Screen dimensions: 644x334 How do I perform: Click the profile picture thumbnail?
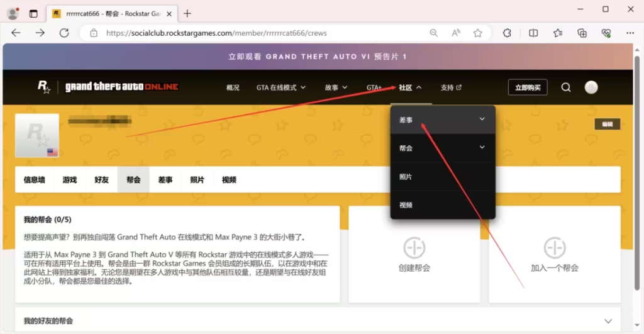(37, 136)
